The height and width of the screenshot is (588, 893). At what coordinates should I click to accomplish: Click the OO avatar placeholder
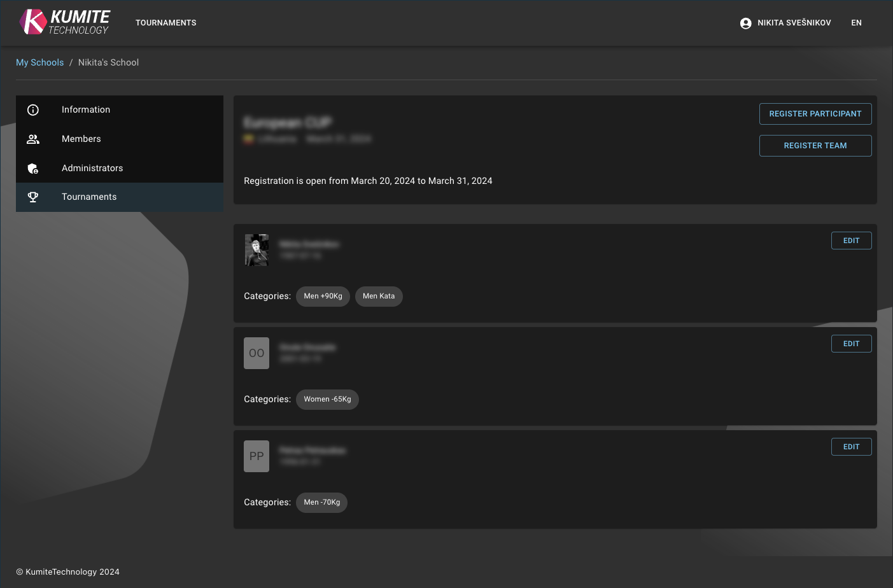pos(257,353)
